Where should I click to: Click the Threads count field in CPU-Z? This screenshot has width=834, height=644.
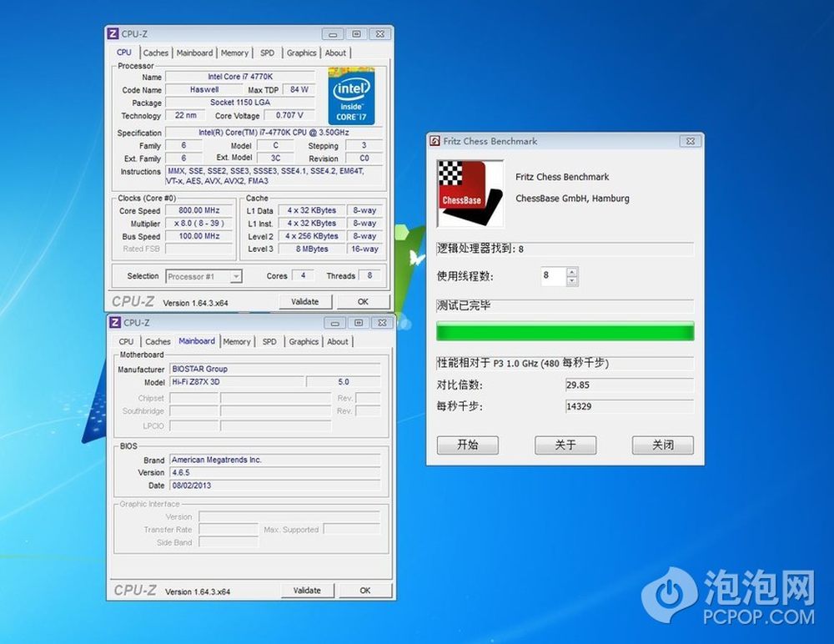369,275
